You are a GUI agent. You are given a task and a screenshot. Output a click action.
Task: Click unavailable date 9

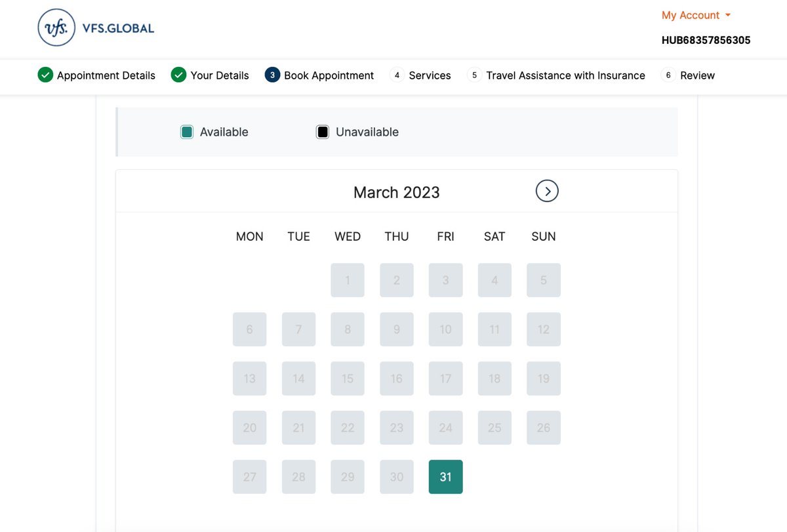point(397,329)
